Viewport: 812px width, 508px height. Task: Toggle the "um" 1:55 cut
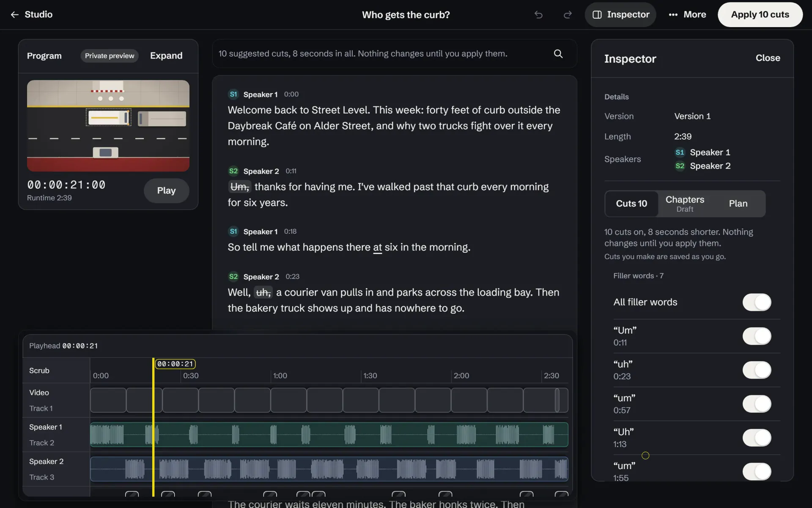757,472
